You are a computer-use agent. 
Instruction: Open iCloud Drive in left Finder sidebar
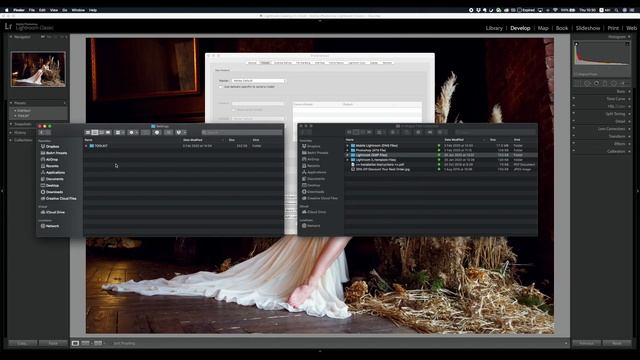click(55, 212)
